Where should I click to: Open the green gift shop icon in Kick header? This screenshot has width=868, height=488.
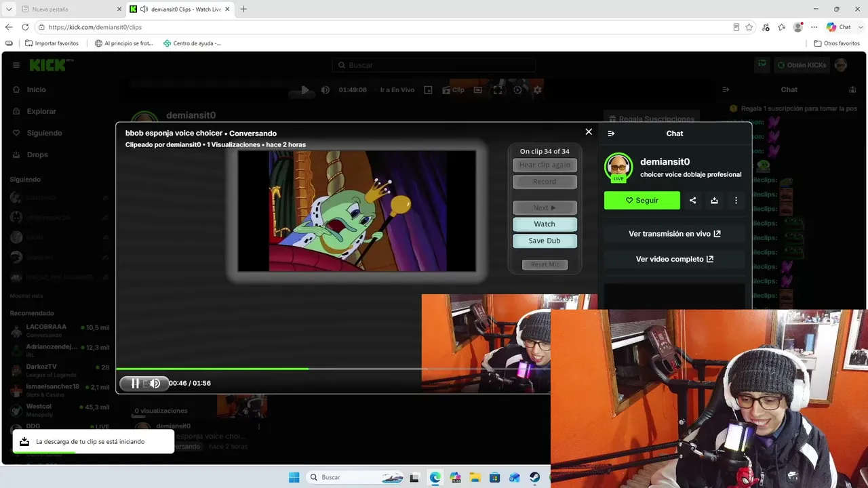click(x=762, y=65)
